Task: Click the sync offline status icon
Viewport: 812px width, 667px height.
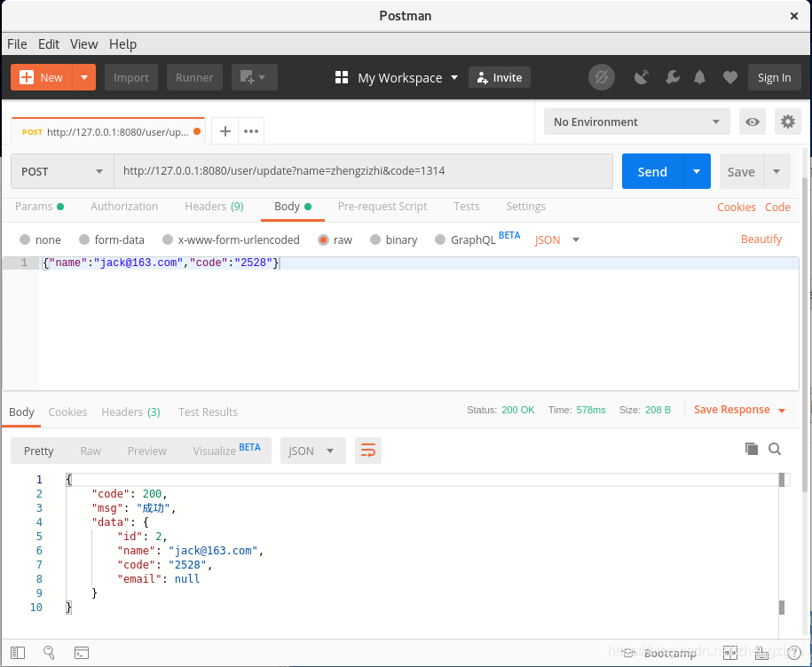Action: pyautogui.click(x=601, y=78)
